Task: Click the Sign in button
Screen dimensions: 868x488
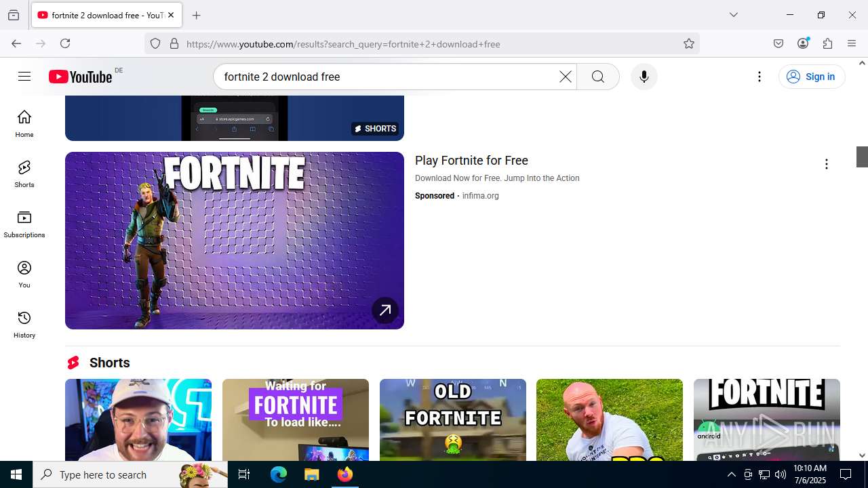Action: point(812,77)
